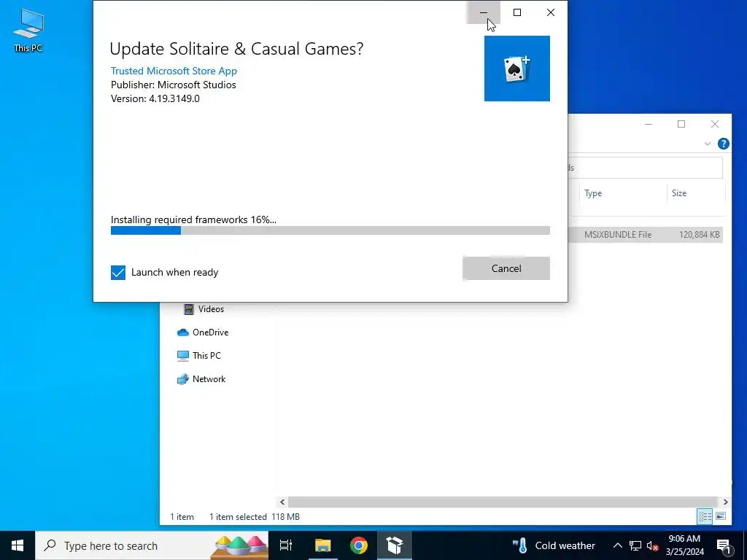Screen dimensions: 747x560
Task: Select the MSIXBUNDLE File row
Action: tap(646, 234)
